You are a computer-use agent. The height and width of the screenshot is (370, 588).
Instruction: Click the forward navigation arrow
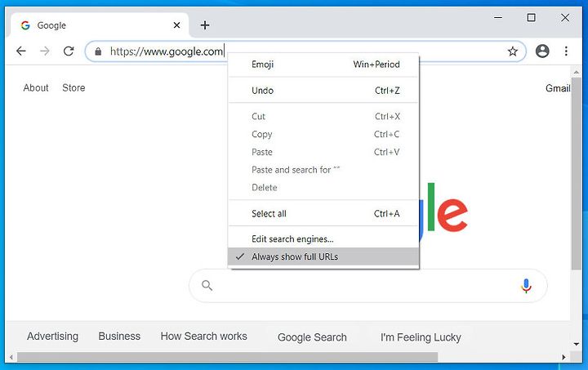tap(45, 51)
